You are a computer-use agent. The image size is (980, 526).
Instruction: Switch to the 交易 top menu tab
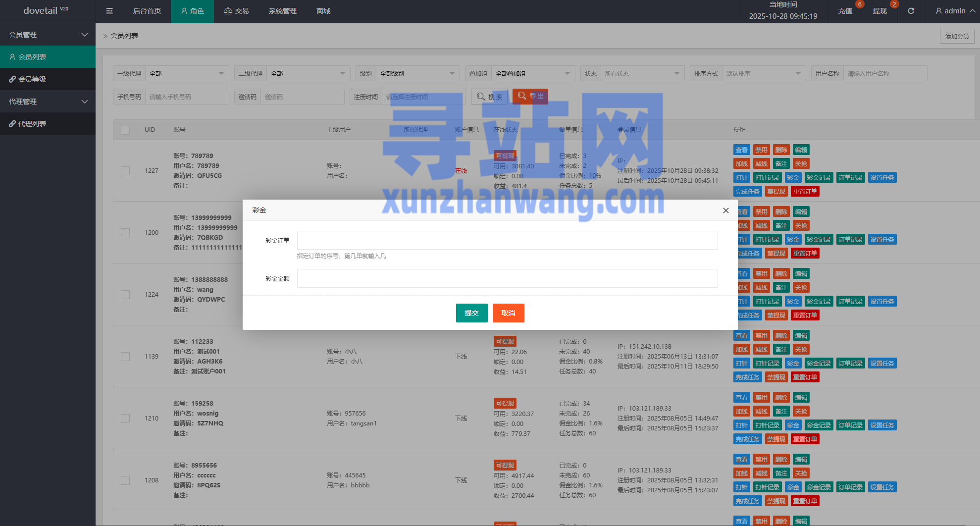tap(236, 11)
